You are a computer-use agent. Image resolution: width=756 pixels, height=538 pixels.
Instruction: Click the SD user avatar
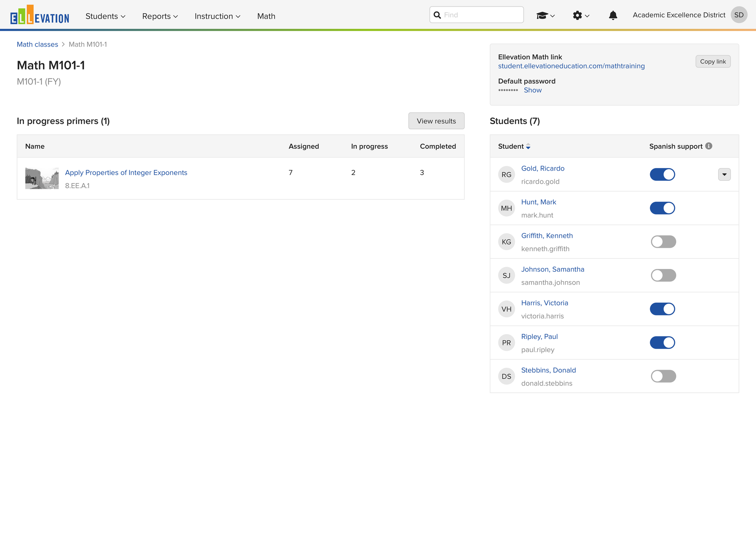coord(739,15)
